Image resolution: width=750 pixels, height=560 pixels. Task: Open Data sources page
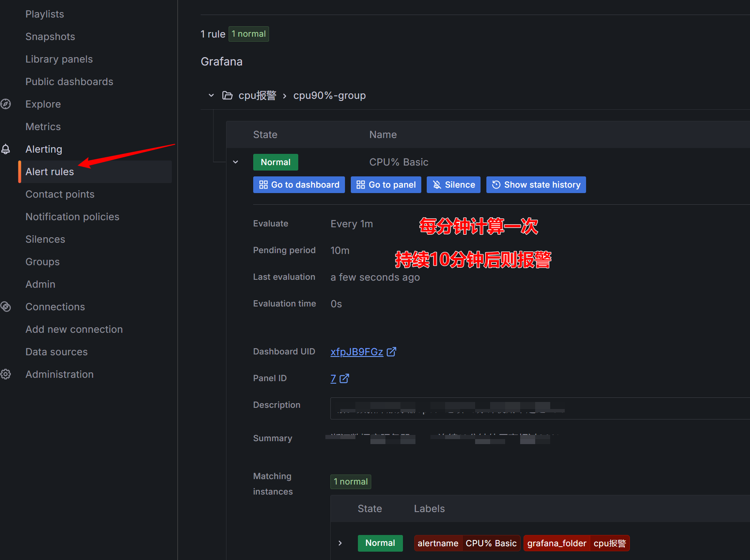coord(56,352)
